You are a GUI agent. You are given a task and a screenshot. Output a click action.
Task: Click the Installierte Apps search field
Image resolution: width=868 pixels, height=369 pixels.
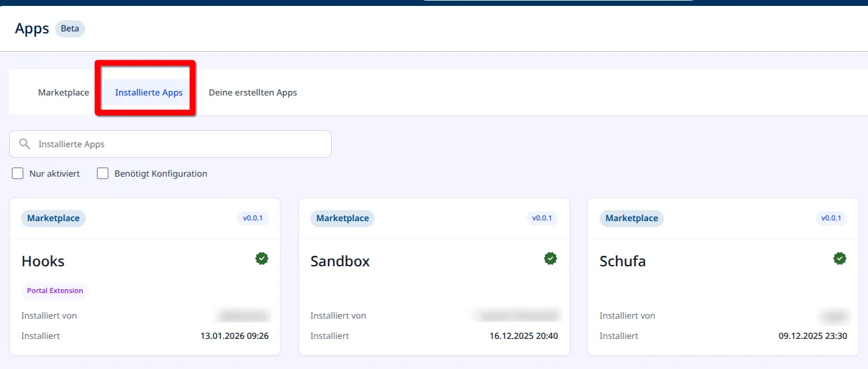coord(170,144)
